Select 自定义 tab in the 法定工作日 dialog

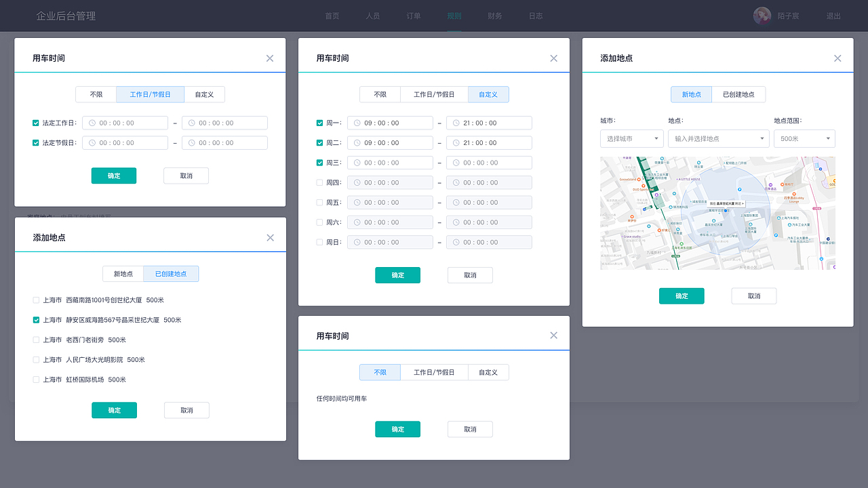pyautogui.click(x=204, y=94)
